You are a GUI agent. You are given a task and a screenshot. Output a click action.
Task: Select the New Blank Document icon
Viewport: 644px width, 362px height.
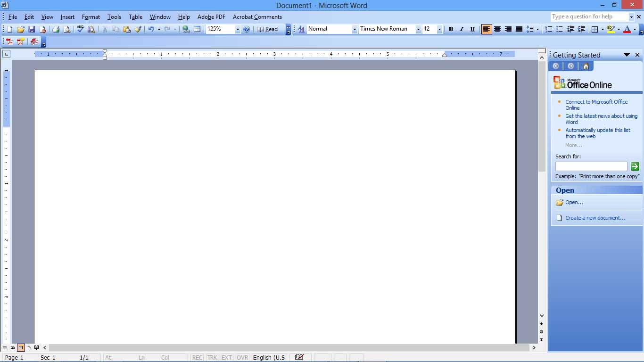[x=8, y=29]
